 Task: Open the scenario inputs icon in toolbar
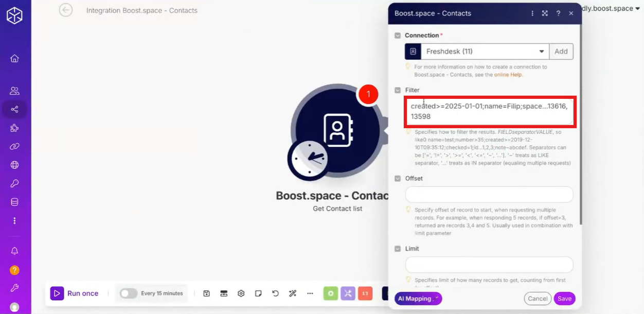click(x=224, y=293)
